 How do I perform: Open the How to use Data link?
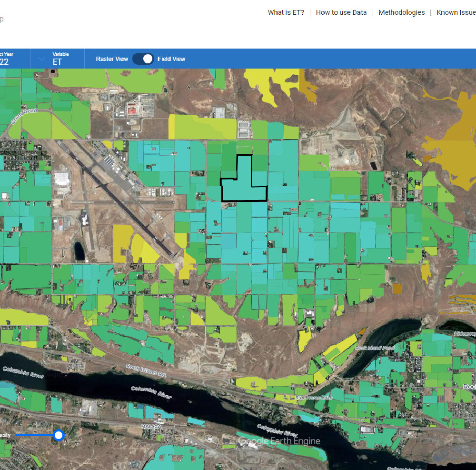pyautogui.click(x=341, y=12)
